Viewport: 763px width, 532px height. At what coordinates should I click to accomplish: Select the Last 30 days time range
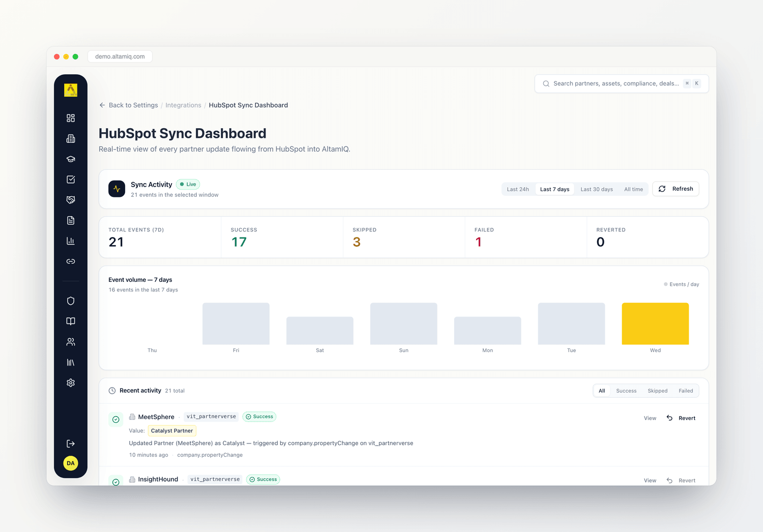pos(597,189)
